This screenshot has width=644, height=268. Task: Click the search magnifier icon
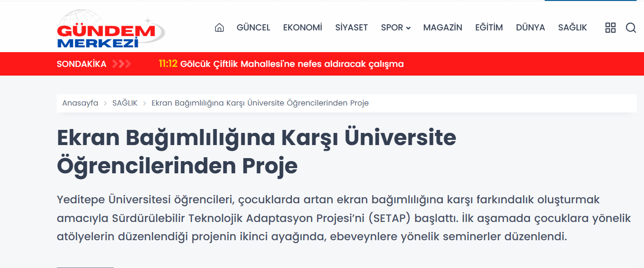point(631,28)
